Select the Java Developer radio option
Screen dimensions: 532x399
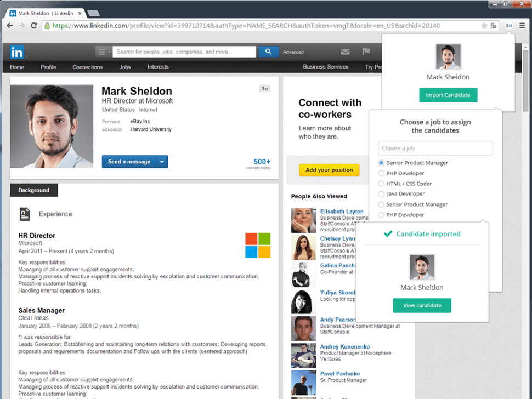(x=381, y=194)
